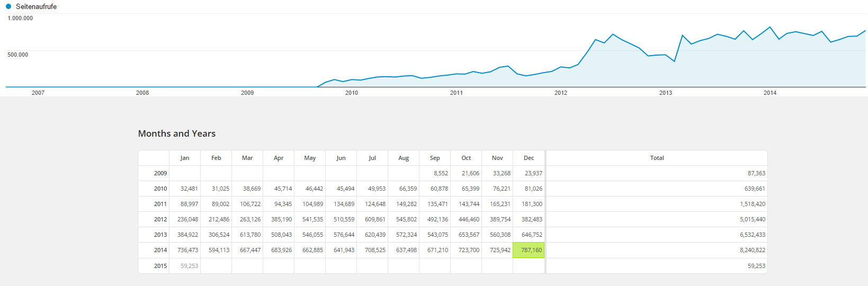The width and height of the screenshot is (868, 286).
Task: Click the Months and Years heading
Action: pos(177,133)
